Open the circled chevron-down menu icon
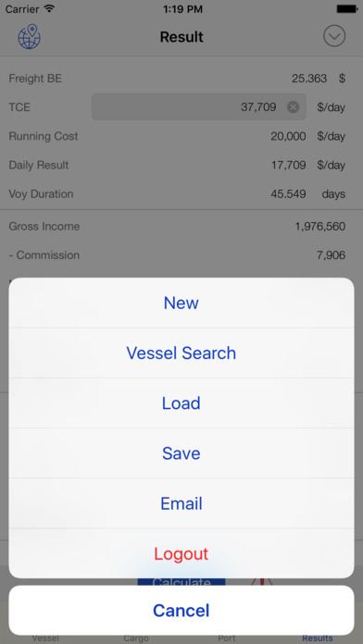The width and height of the screenshot is (363, 644). point(334,36)
